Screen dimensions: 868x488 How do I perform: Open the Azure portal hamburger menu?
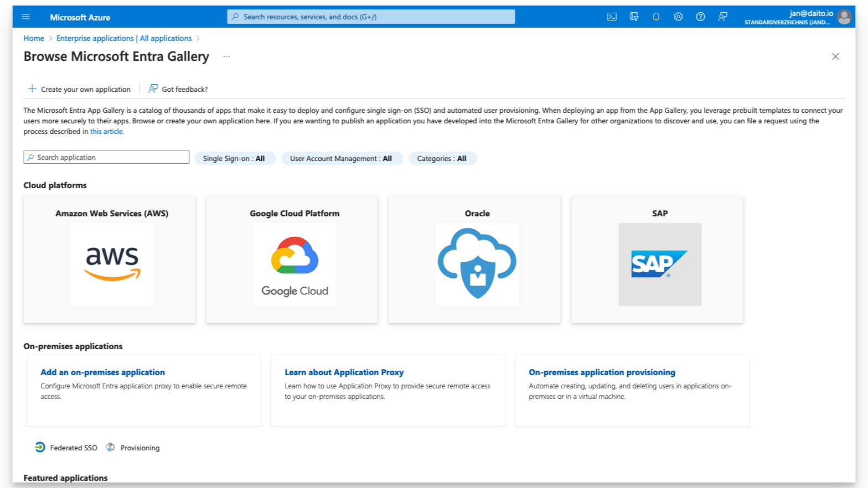[x=25, y=17]
